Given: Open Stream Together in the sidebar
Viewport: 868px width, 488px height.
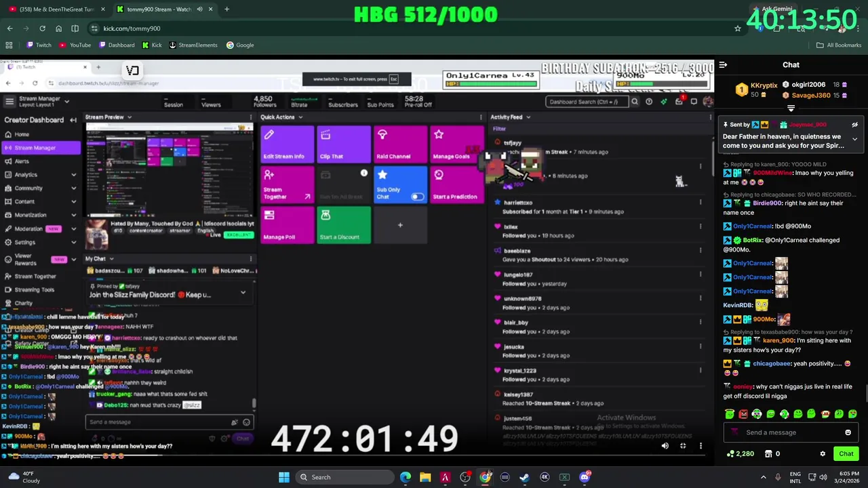Looking at the screenshot, I should pos(35,277).
